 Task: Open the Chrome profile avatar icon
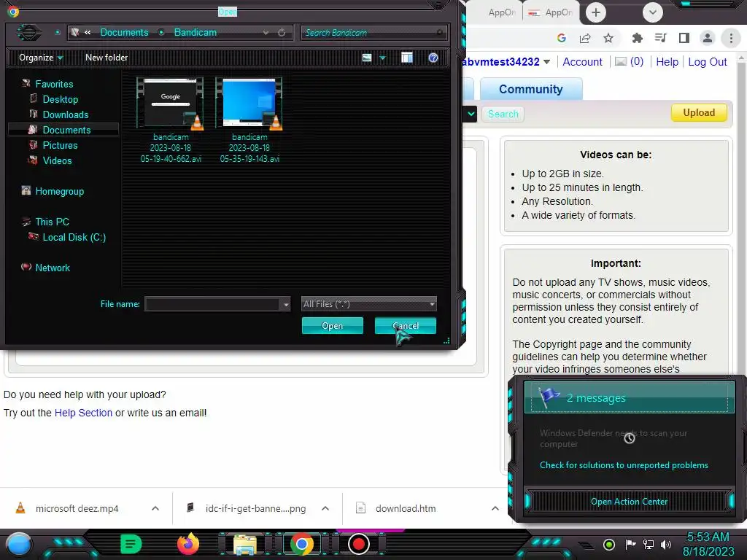click(708, 38)
